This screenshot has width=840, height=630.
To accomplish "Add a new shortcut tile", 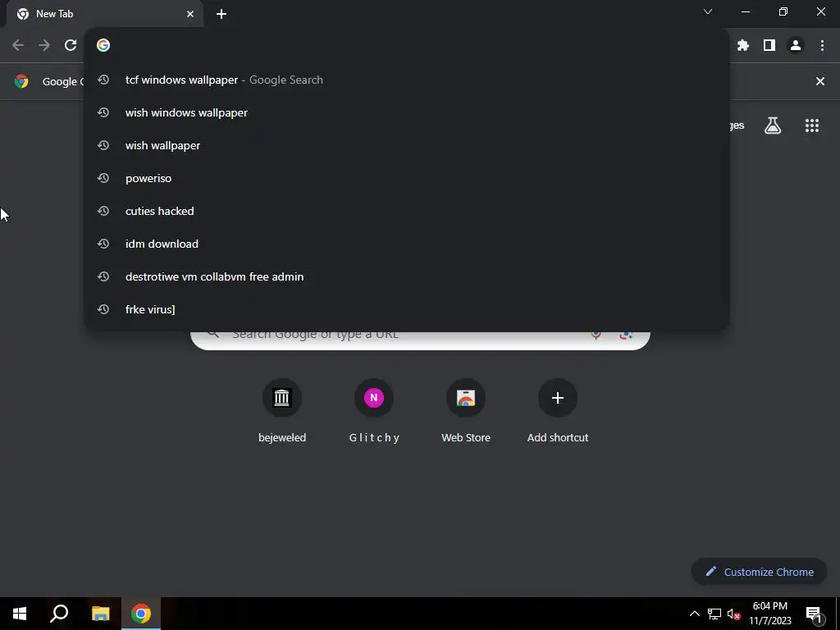I will (558, 412).
